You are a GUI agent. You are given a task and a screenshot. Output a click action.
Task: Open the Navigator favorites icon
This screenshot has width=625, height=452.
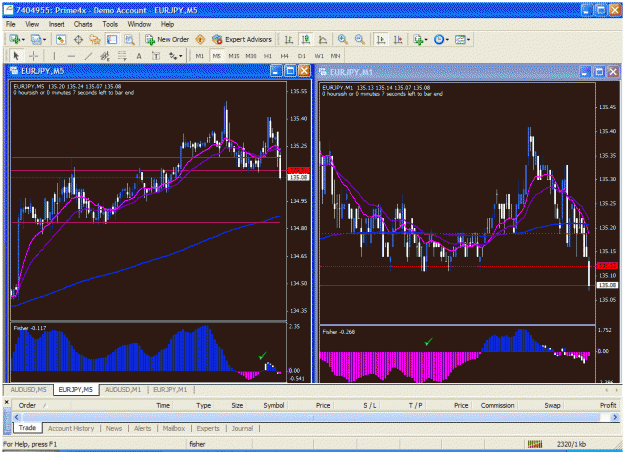click(95, 39)
